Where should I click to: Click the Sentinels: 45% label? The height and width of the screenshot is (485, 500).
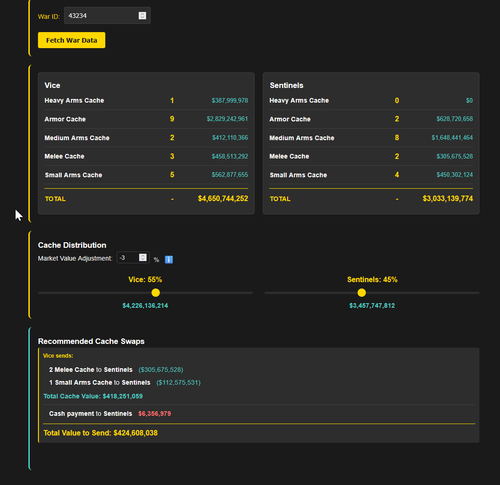(372, 279)
